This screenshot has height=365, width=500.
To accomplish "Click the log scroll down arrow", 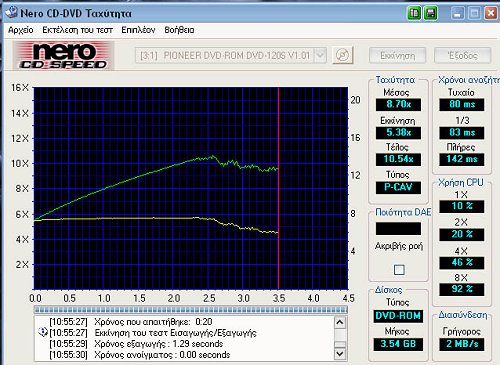I will tap(340, 353).
